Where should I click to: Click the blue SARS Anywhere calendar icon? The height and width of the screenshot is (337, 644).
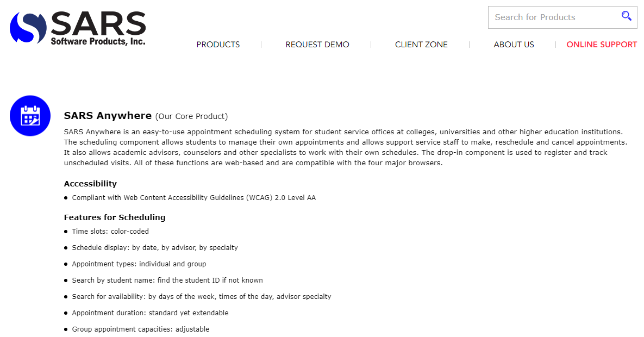pyautogui.click(x=30, y=116)
